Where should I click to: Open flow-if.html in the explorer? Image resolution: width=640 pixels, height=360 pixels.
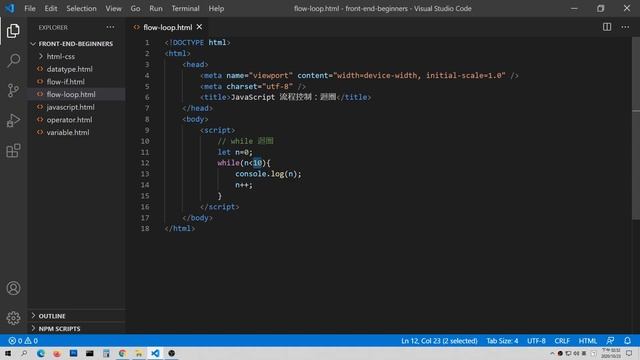pos(76,82)
